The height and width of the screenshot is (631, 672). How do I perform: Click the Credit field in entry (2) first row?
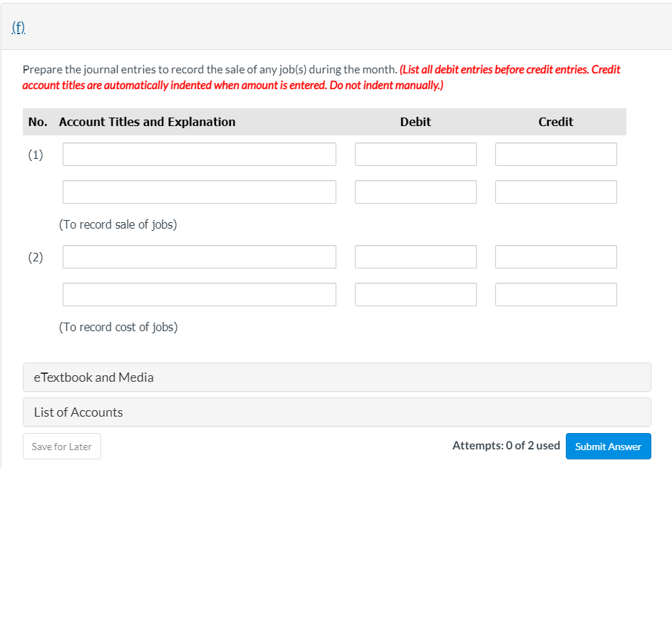pyautogui.click(x=556, y=256)
